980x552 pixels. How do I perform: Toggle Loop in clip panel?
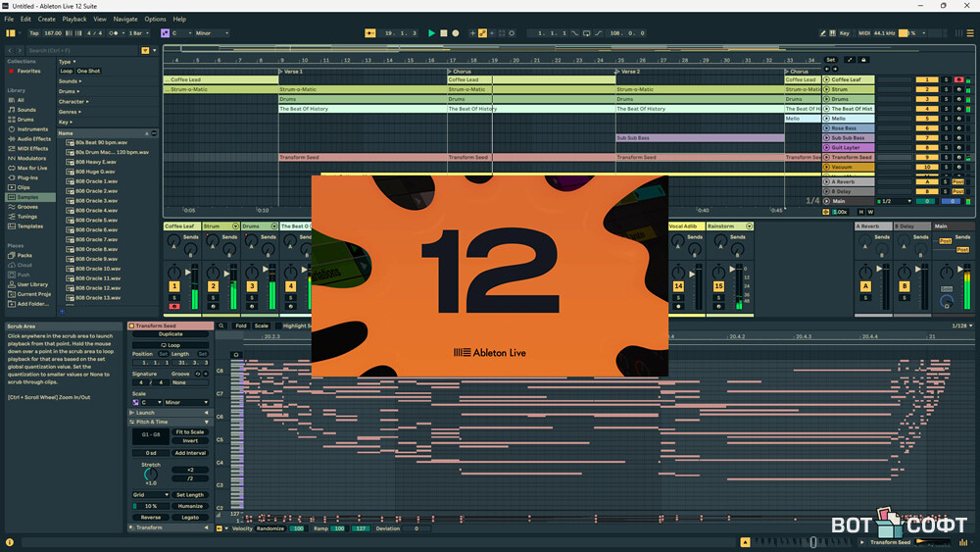point(172,345)
